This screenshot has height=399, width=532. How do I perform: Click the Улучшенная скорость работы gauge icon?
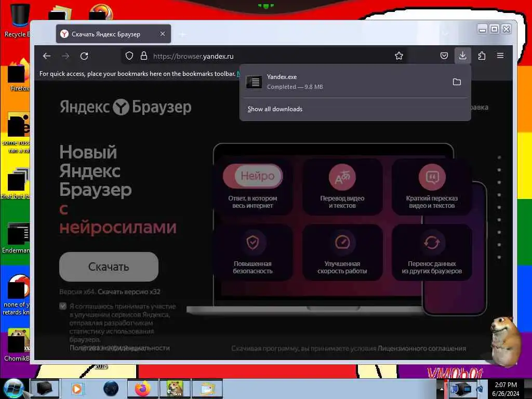coord(342,242)
